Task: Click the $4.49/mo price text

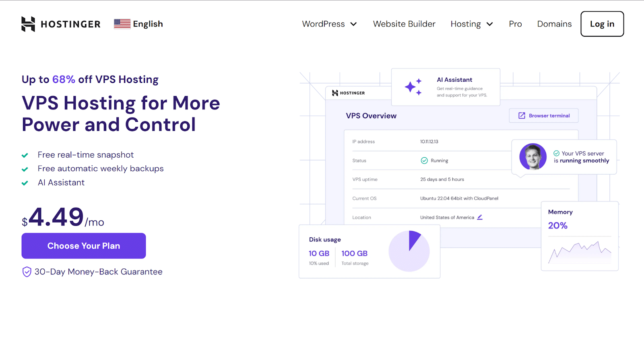Action: click(63, 217)
